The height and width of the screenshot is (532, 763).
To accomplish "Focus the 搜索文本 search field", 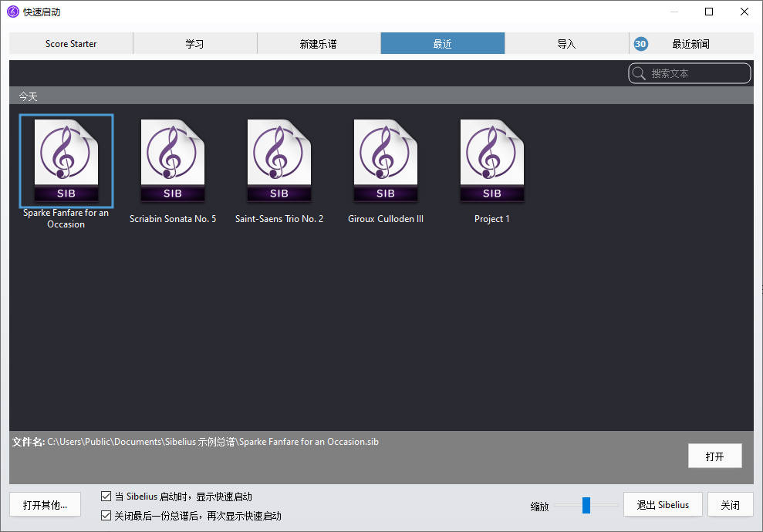I will point(690,73).
